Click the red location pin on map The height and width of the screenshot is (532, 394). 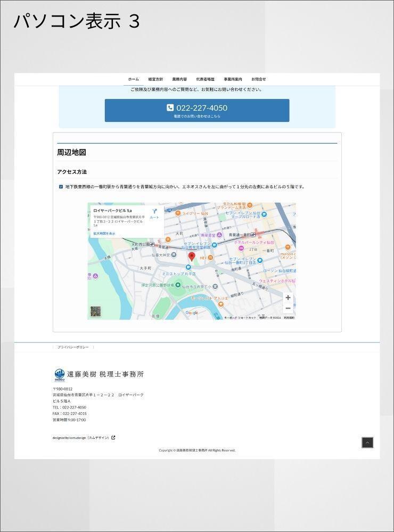pos(192,257)
